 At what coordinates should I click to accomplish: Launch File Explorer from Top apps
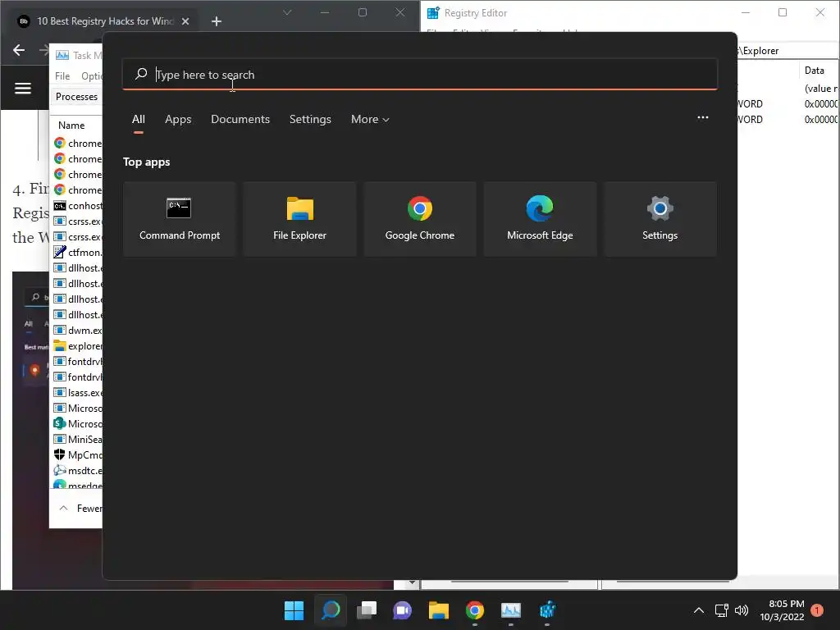299,218
